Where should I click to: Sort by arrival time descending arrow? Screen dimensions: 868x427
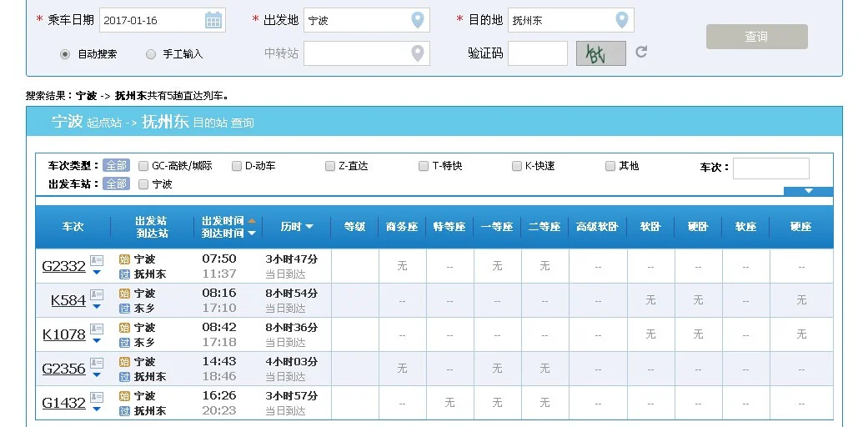point(252,234)
